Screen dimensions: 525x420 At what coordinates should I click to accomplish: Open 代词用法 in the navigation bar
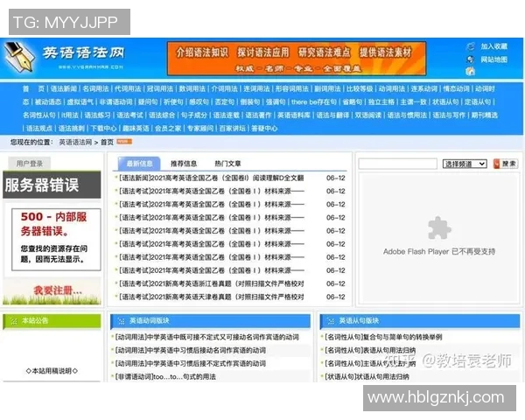128,88
